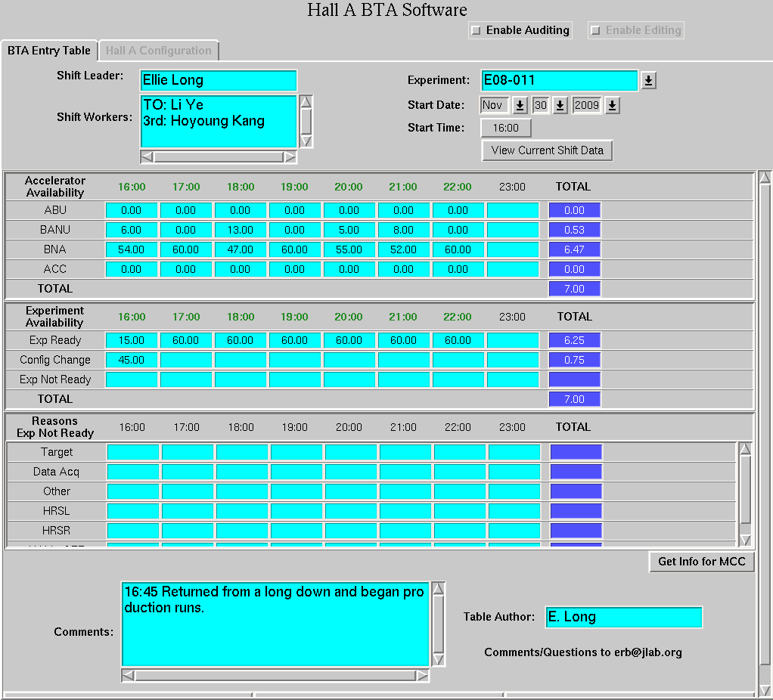Select BNA 21:00 cell showing 52.00
773x700 pixels.
[x=403, y=249]
